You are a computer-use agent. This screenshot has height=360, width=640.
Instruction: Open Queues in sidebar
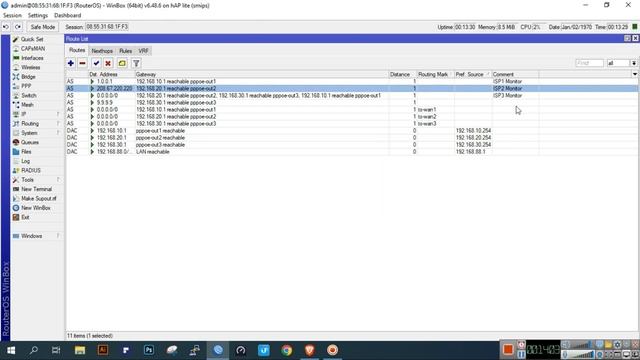30,142
